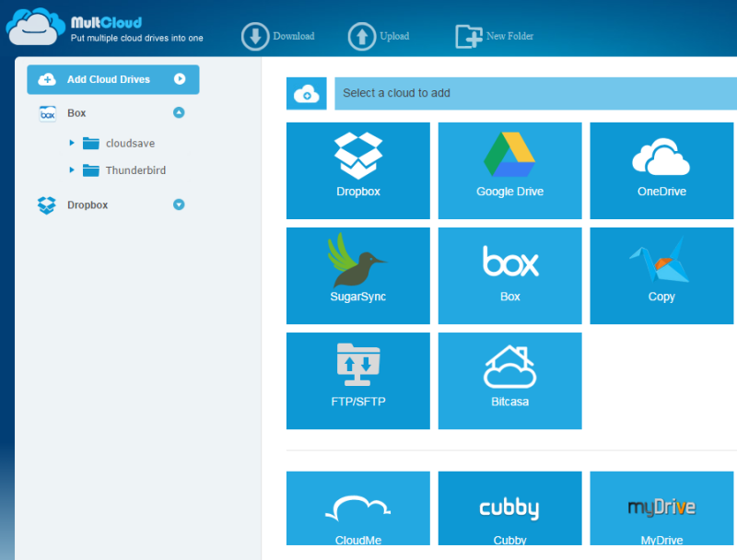Click the Download toolbar button
Viewport: 737px width, 560px height.
tap(278, 36)
